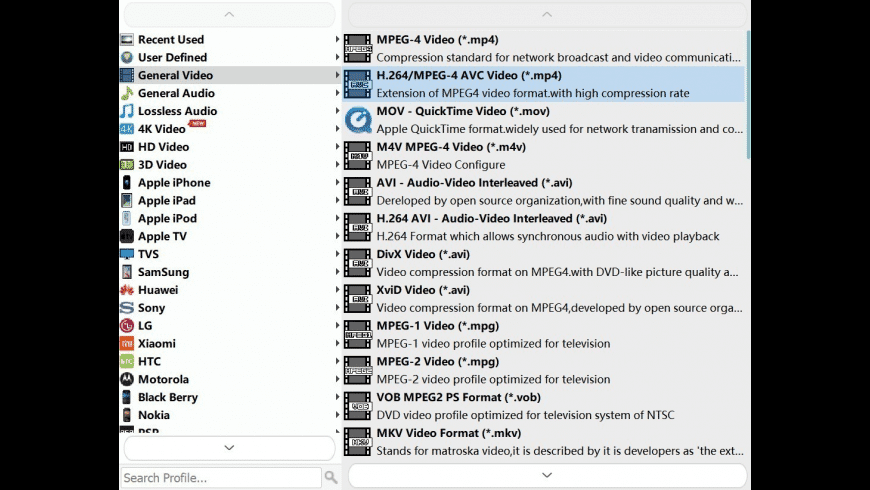Image resolution: width=870 pixels, height=490 pixels.
Task: Expand SamSung submenu arrow
Action: pos(337,272)
